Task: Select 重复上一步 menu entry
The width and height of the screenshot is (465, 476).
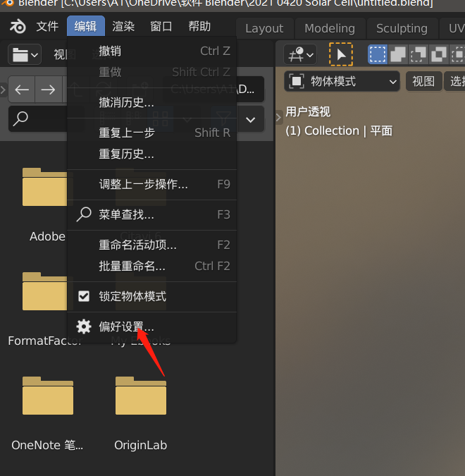Action: click(x=151, y=133)
